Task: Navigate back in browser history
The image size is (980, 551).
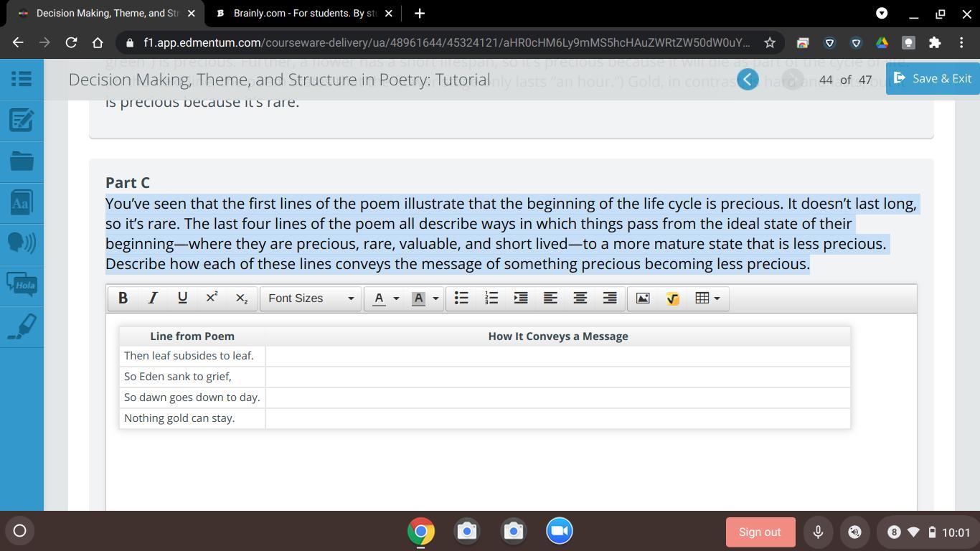Action: pyautogui.click(x=18, y=43)
